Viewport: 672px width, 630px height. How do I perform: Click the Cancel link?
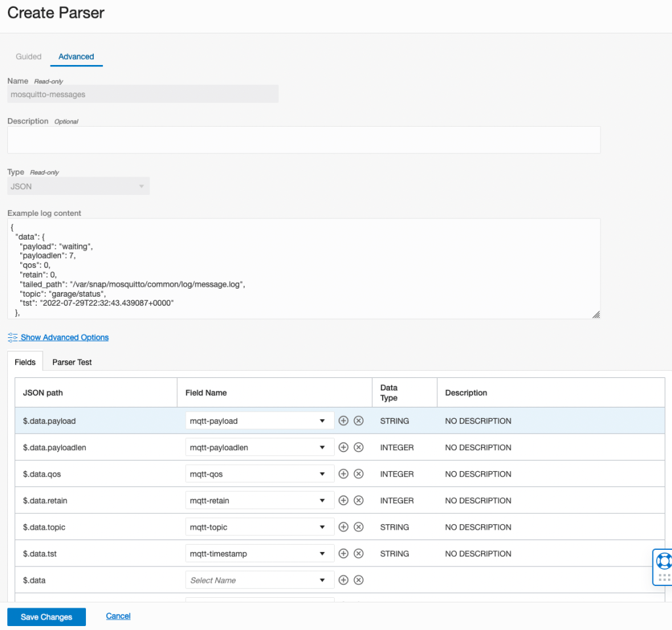(118, 616)
